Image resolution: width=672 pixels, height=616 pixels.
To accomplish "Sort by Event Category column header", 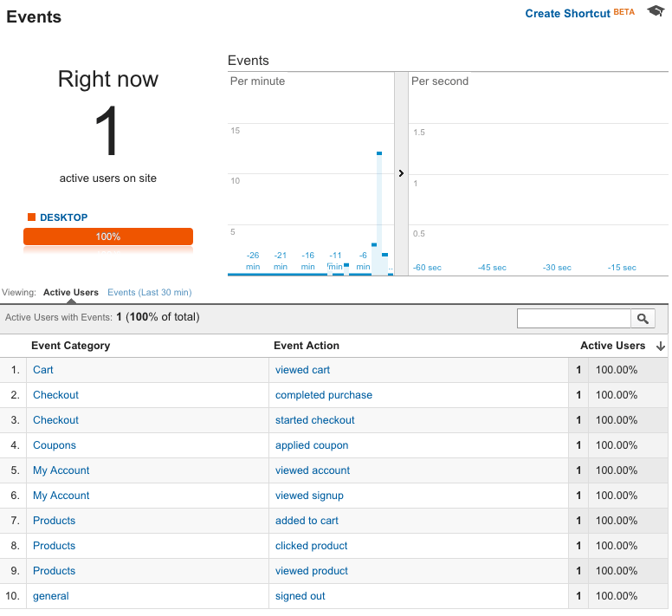I will tap(71, 346).
